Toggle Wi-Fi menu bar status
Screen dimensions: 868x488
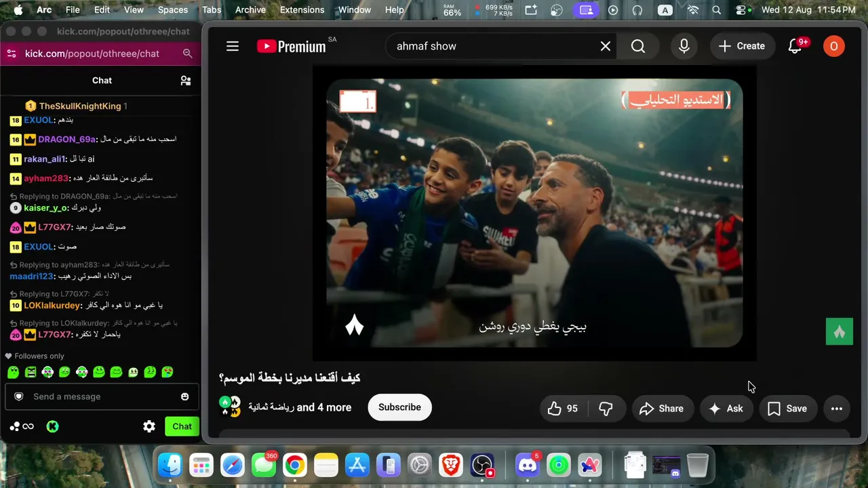point(692,10)
